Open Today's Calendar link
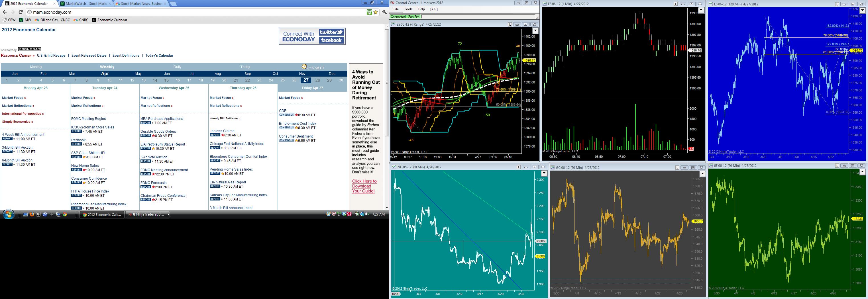 (x=159, y=56)
